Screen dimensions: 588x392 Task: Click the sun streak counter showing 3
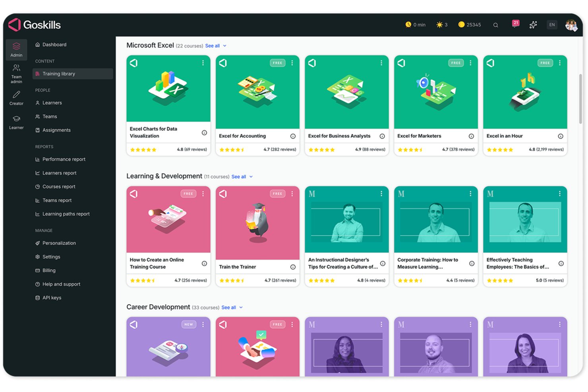[442, 25]
